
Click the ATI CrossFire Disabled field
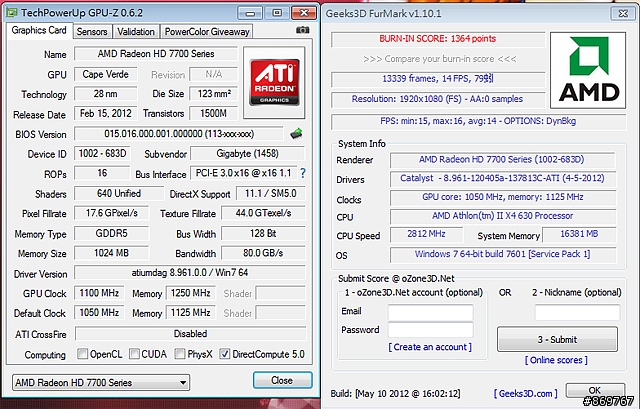coord(190,333)
